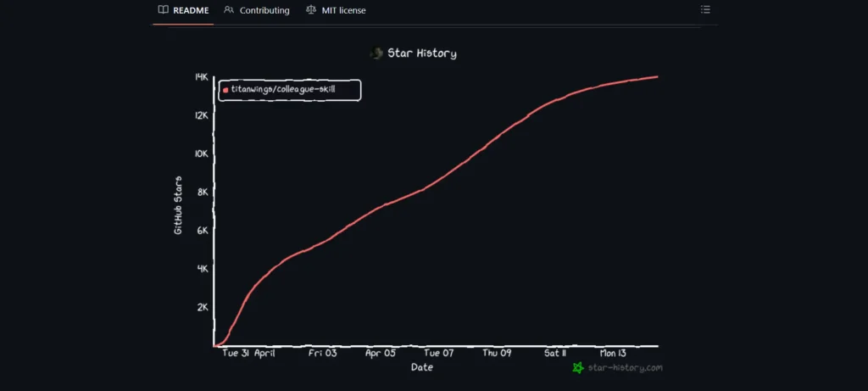Click the scale icon beside MIT license
Image resolution: width=868 pixels, height=391 pixels.
pos(310,10)
